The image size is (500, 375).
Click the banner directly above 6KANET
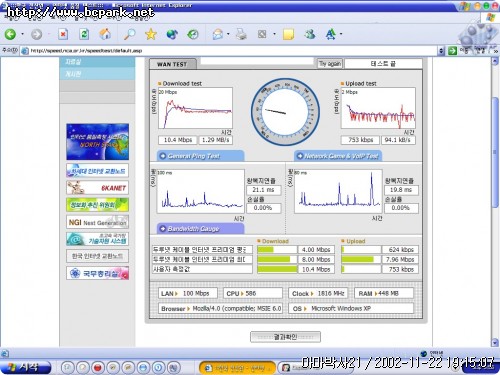coord(97,170)
